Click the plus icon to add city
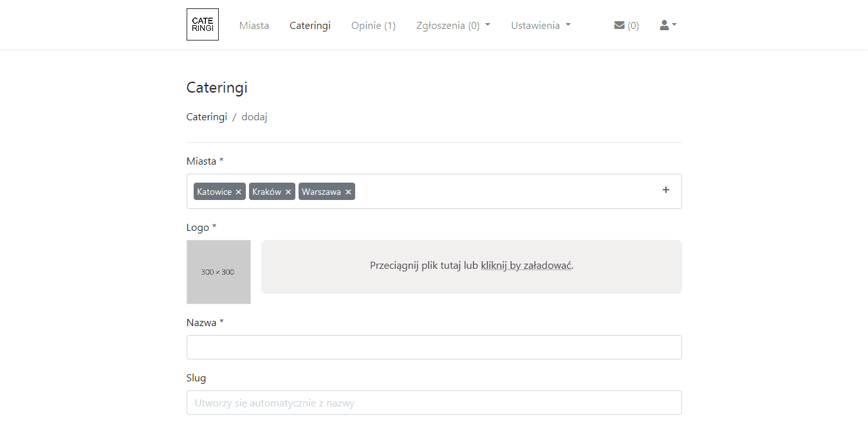The height and width of the screenshot is (427, 868). (x=666, y=190)
